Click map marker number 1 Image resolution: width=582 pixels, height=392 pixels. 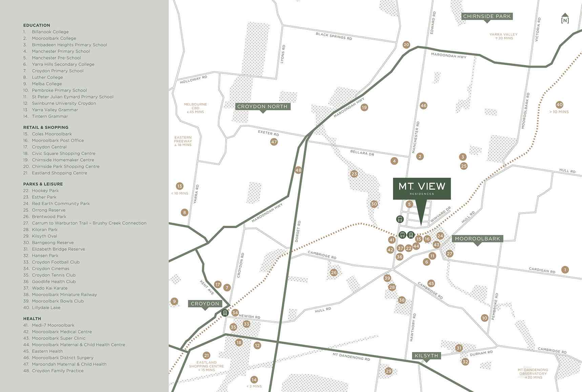565,270
